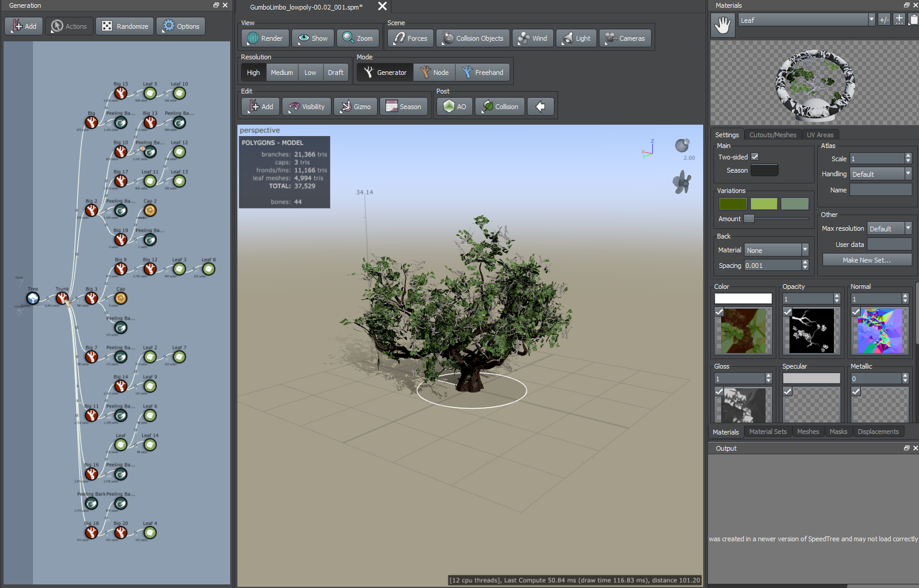Select the first green variation color swatch
919x588 pixels.
click(733, 203)
